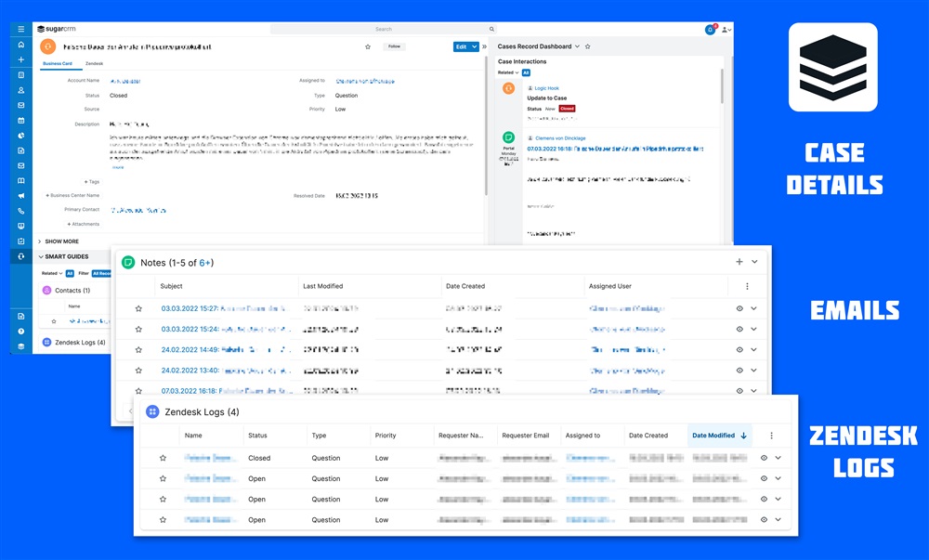Preview the first Notes row with the eye icon

coord(739,308)
